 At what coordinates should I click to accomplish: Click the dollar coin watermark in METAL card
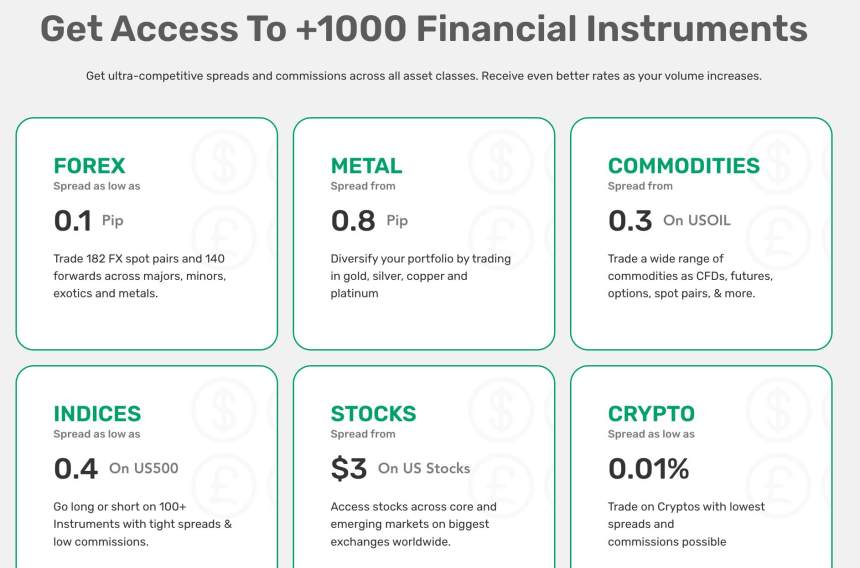pyautogui.click(x=499, y=163)
